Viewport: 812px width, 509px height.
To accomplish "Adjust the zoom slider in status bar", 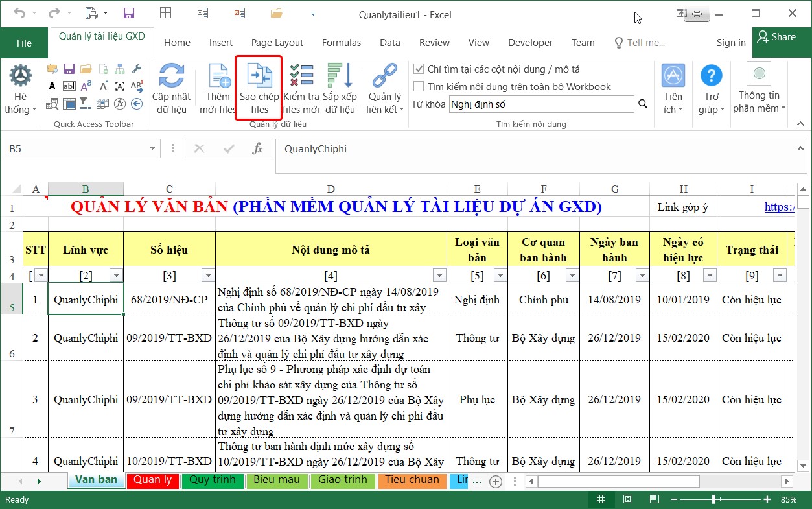I will coord(713,499).
